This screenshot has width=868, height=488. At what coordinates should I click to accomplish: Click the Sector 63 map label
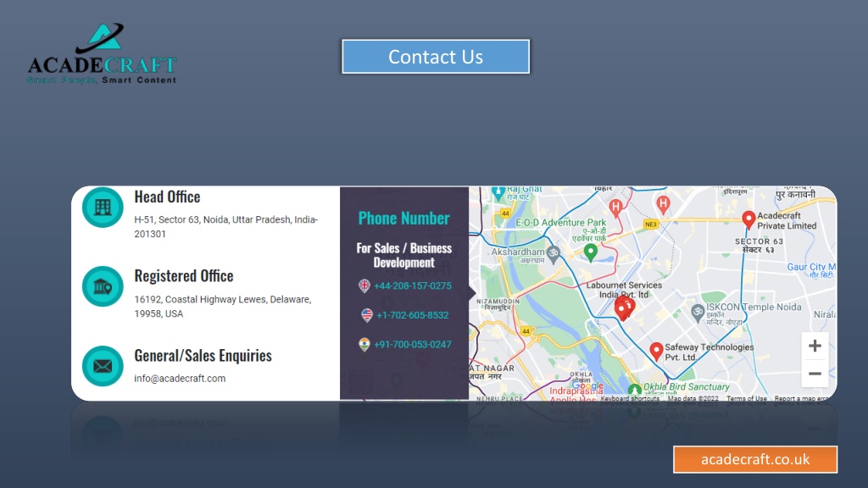(x=759, y=245)
